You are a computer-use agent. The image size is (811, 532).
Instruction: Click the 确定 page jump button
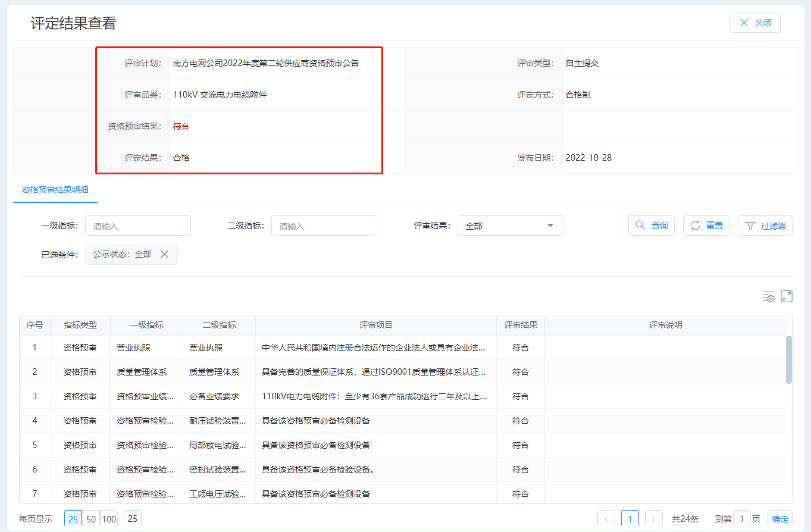click(x=779, y=519)
